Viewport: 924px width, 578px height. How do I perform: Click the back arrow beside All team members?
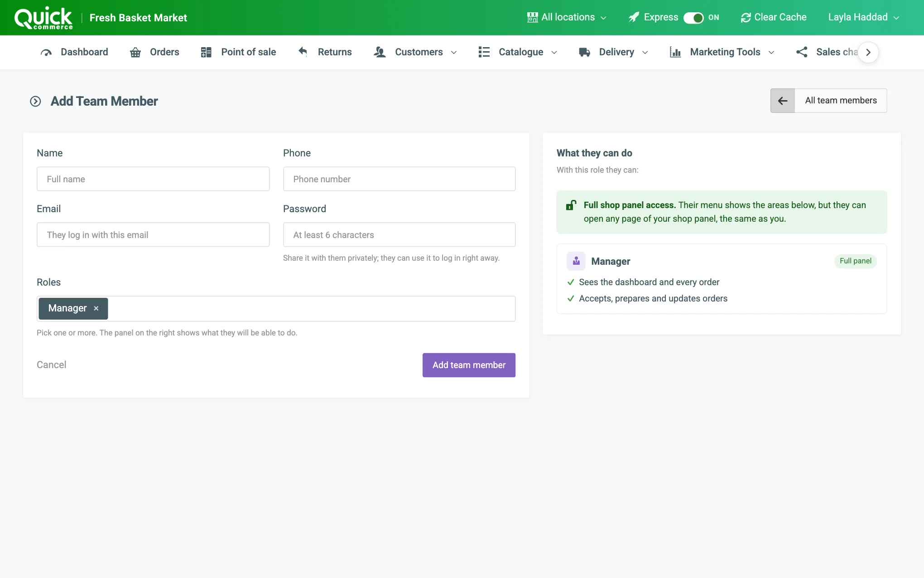point(783,101)
